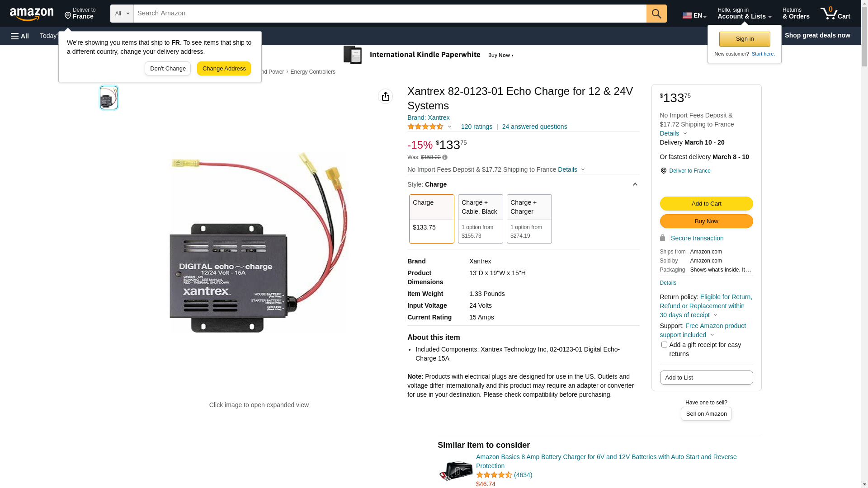Click the Amazon search input field
The width and height of the screenshot is (868, 488).
(390, 14)
